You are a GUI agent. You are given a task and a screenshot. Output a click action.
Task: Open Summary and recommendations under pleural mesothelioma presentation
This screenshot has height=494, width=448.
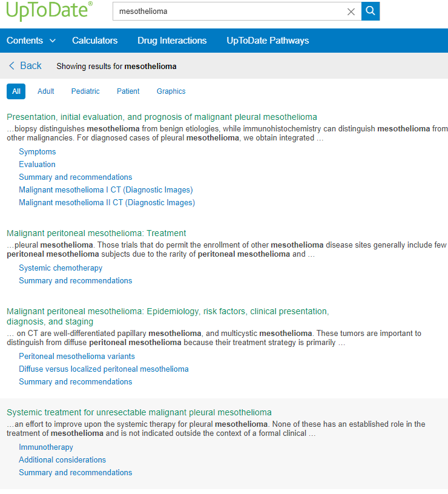pos(75,177)
